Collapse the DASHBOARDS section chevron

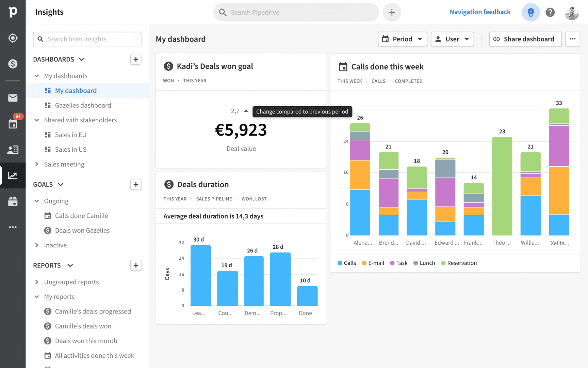pyautogui.click(x=82, y=59)
